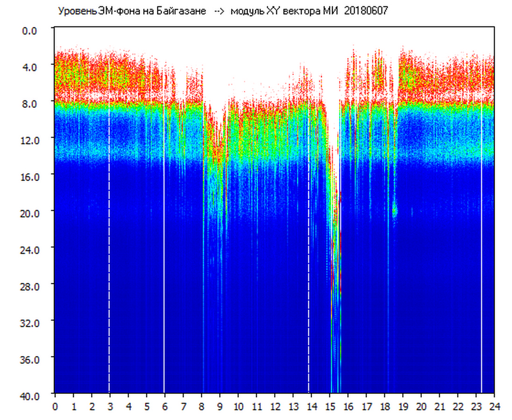This screenshot has width=512, height=420.
Task: Click the x-axis tick label 18
Action: (384, 406)
